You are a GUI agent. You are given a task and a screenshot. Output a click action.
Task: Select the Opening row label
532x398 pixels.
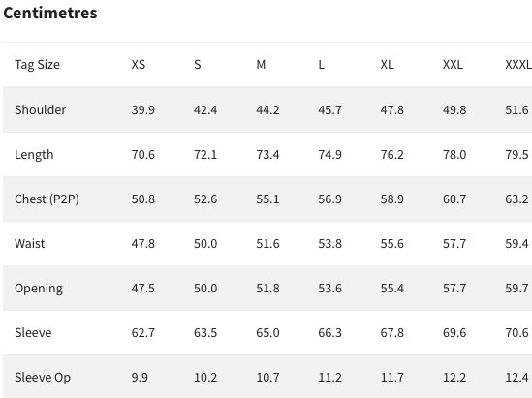click(39, 289)
